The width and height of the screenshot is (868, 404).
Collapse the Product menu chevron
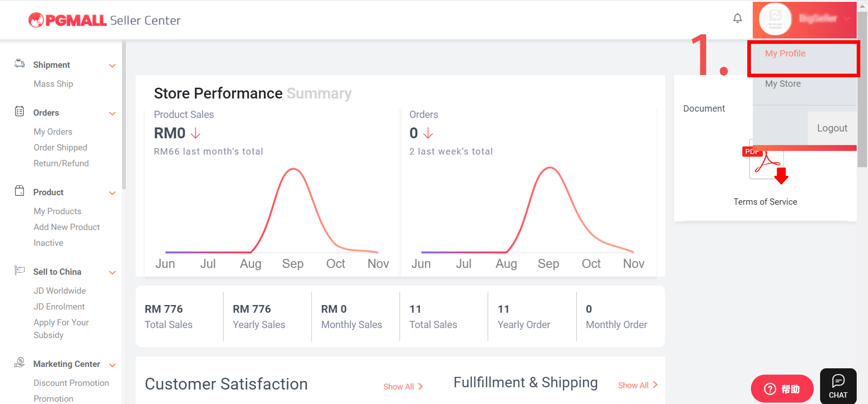113,193
